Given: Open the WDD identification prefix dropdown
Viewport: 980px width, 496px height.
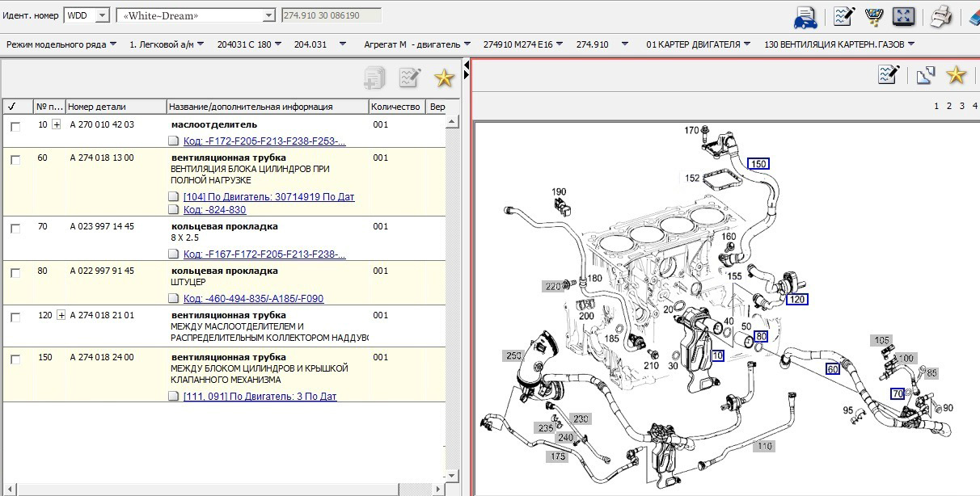Looking at the screenshot, I should 101,15.
